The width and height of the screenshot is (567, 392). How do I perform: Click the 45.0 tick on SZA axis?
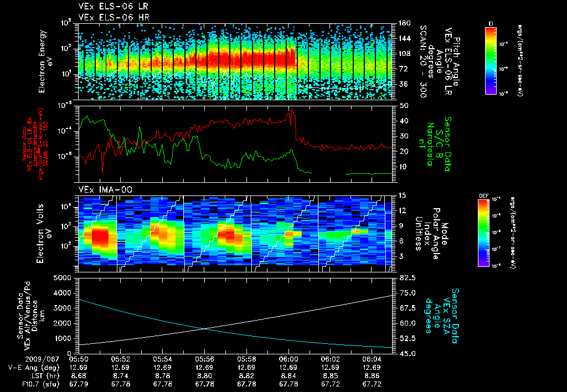coord(408,354)
